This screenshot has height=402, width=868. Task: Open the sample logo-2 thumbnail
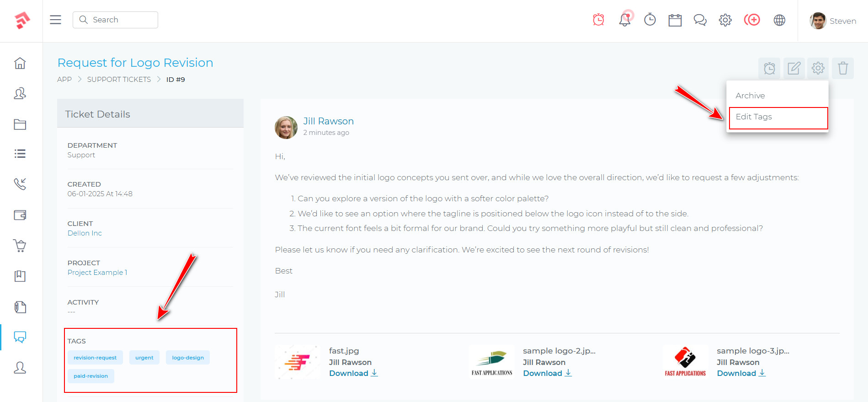[x=492, y=362]
